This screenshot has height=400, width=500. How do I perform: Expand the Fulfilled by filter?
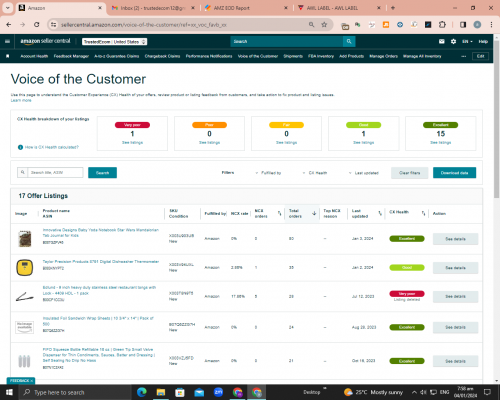pyautogui.click(x=268, y=173)
